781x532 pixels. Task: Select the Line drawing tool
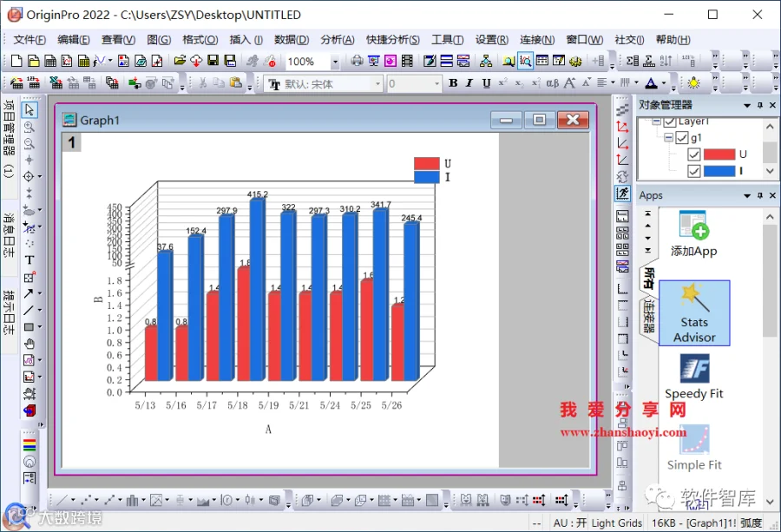click(x=29, y=311)
